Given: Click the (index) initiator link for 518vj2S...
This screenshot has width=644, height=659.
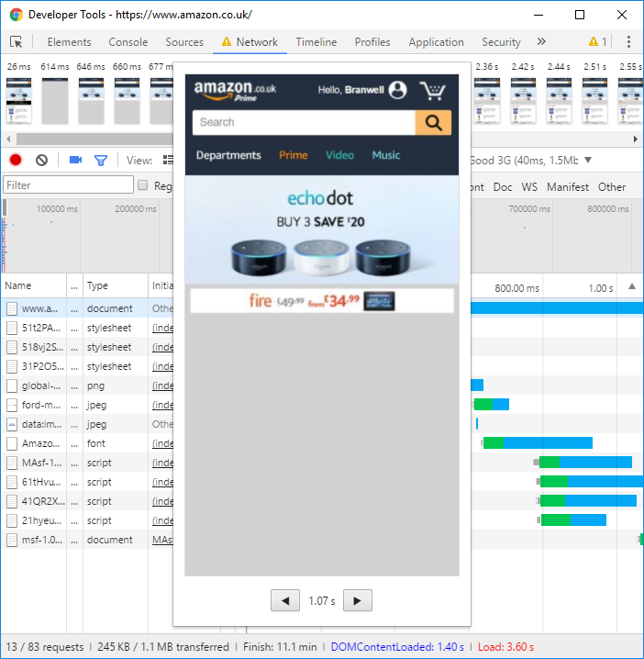Looking at the screenshot, I should [162, 347].
